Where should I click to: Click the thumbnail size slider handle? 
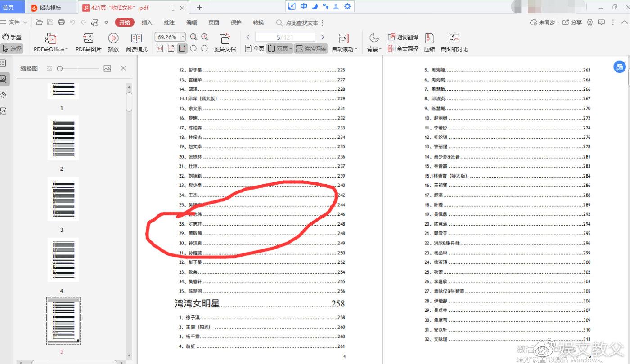pos(59,68)
